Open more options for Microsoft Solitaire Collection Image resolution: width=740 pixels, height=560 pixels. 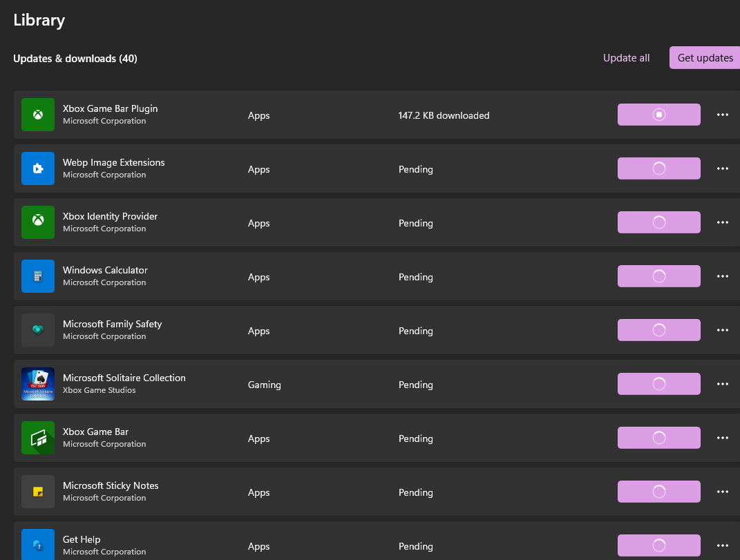coord(723,383)
